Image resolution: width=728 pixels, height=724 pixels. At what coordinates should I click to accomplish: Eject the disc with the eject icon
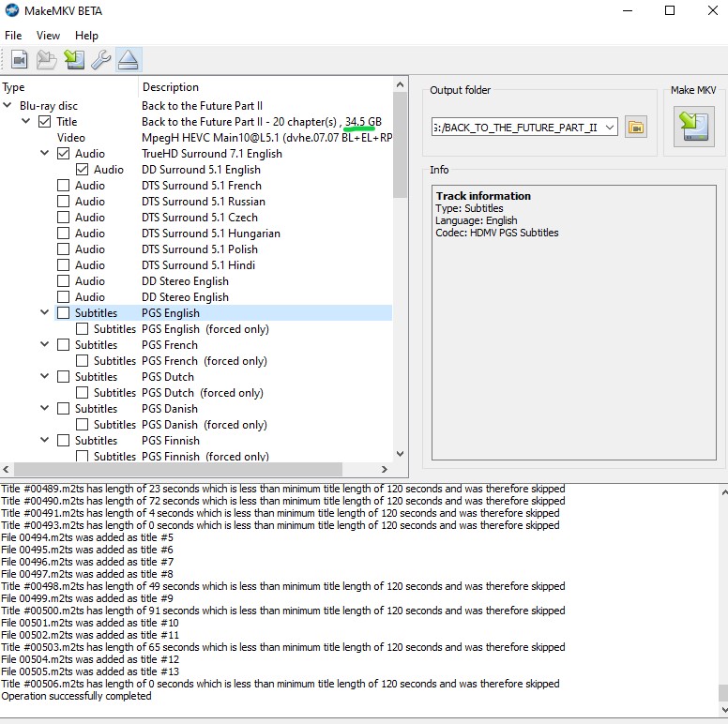click(129, 60)
